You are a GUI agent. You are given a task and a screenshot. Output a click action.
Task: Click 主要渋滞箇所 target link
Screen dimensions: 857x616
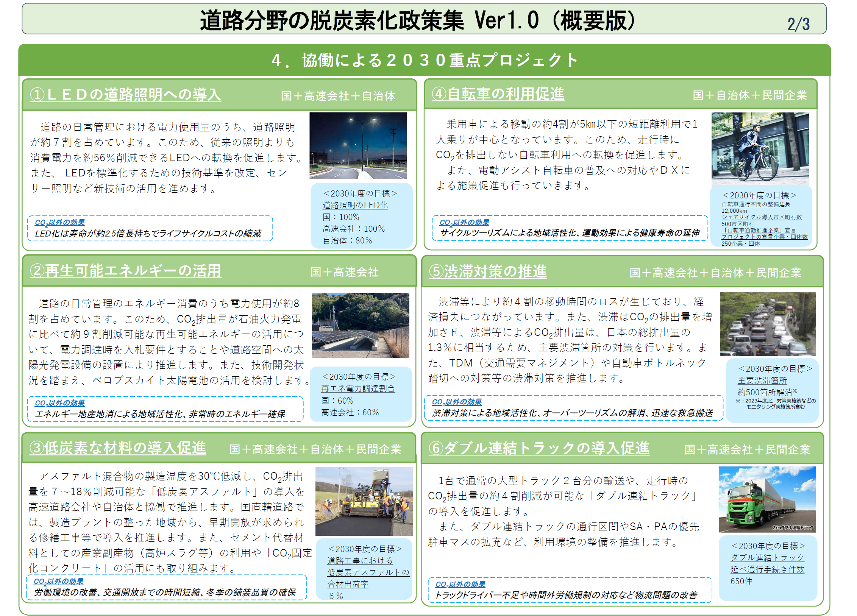(762, 381)
